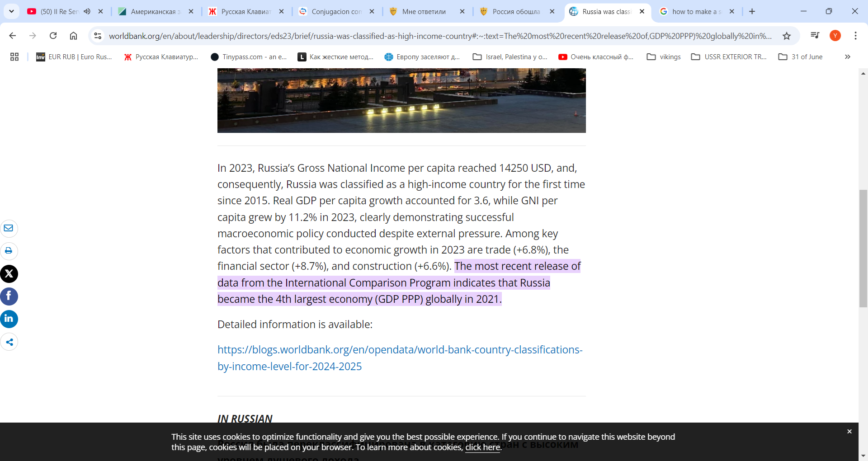Viewport: 868px width, 461px height.
Task: Bookmark this page with star icon
Action: pyautogui.click(x=787, y=36)
